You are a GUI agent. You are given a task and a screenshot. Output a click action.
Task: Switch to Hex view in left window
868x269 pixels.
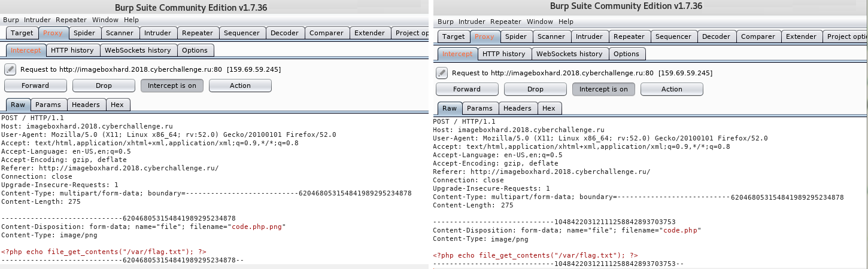pyautogui.click(x=117, y=105)
